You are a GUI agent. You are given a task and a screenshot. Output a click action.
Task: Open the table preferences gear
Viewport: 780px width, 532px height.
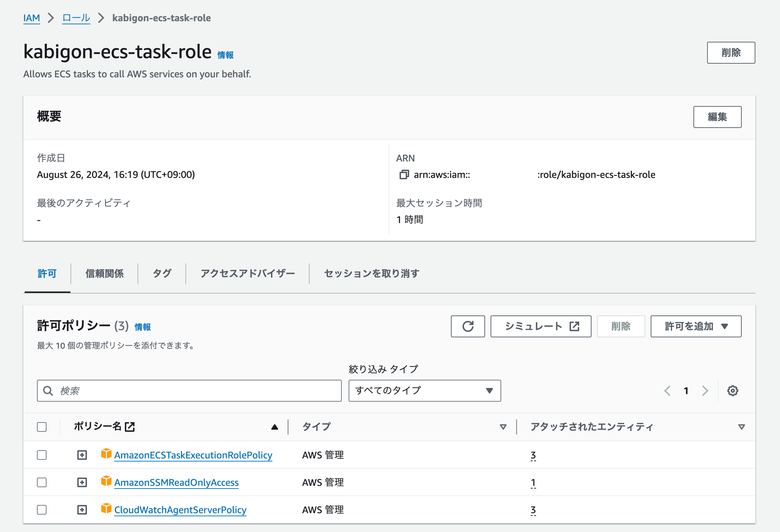pos(733,390)
